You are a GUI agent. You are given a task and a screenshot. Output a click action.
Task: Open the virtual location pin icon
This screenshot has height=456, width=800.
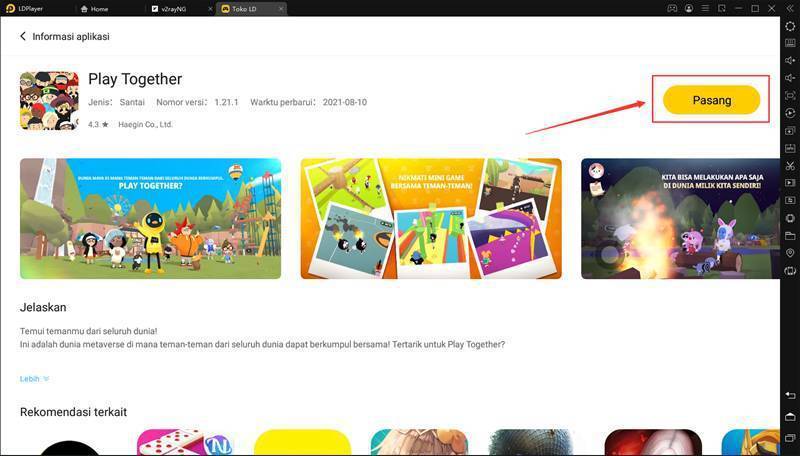(790, 253)
